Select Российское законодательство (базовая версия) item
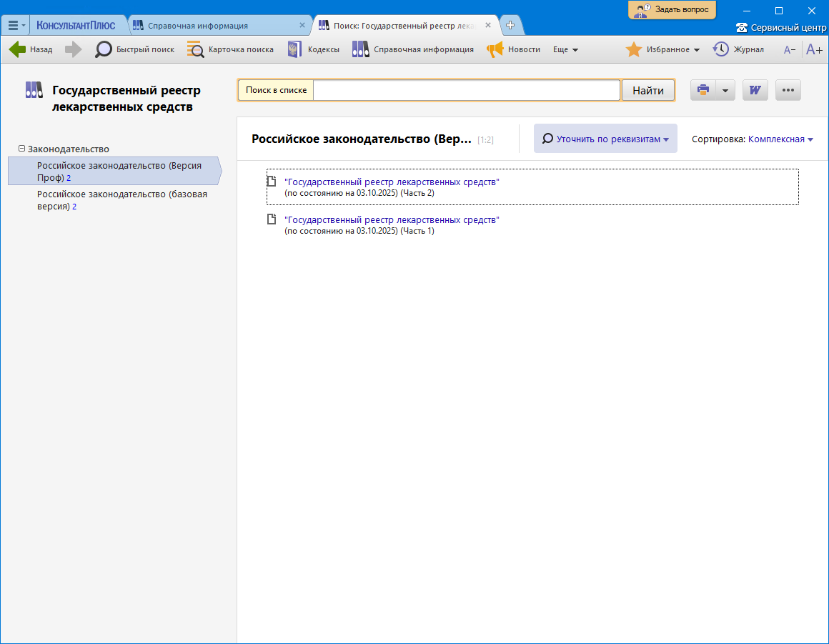Screen dimensions: 829x644 coord(122,200)
